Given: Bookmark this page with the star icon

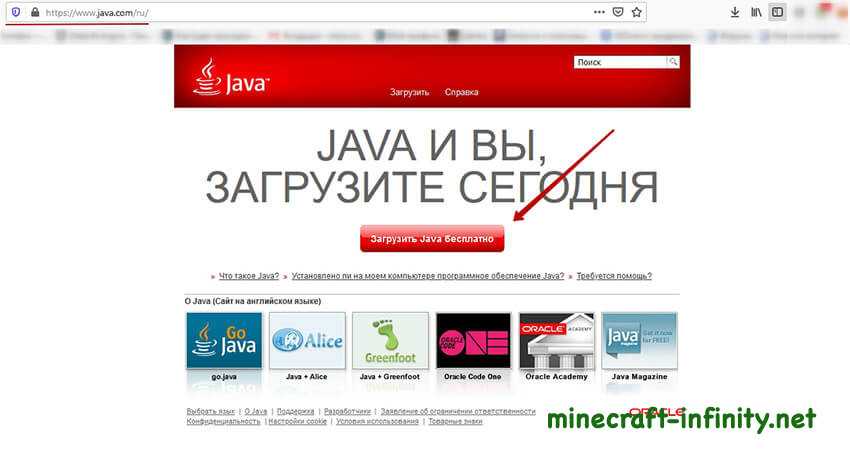Looking at the screenshot, I should pyautogui.click(x=636, y=12).
